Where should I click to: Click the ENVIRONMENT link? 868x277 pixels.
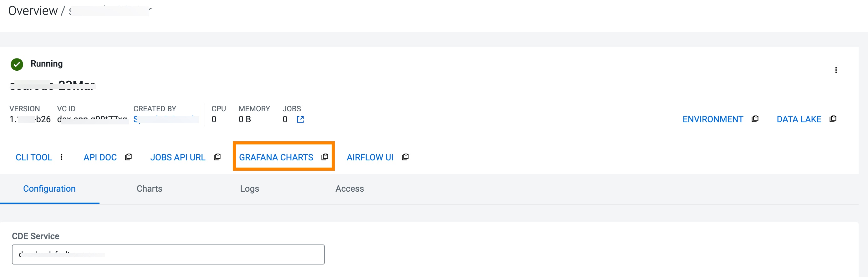713,119
